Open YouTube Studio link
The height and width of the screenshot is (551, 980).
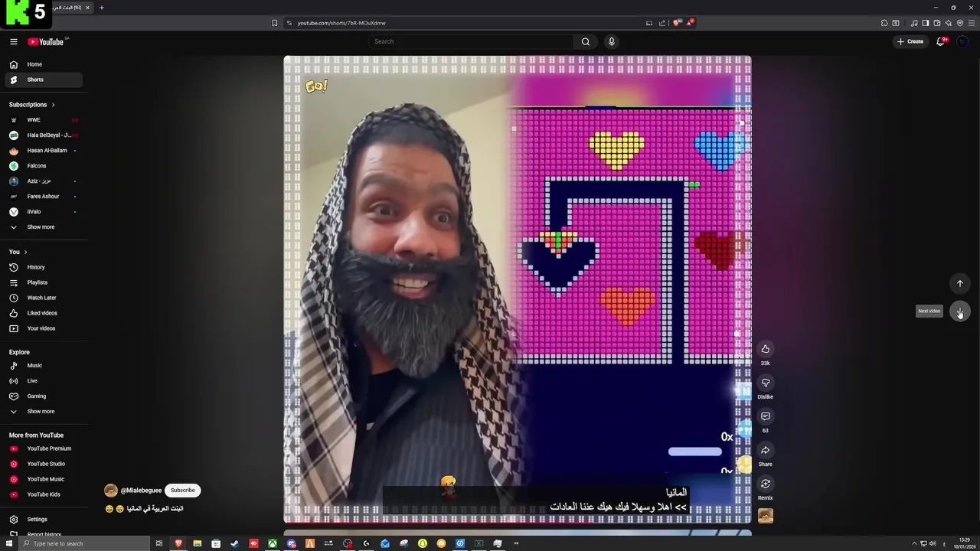pos(44,464)
